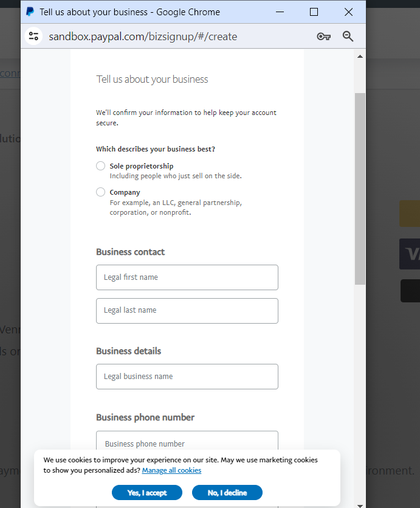Click the zoom magnifier icon
420x508 pixels.
pyautogui.click(x=348, y=37)
